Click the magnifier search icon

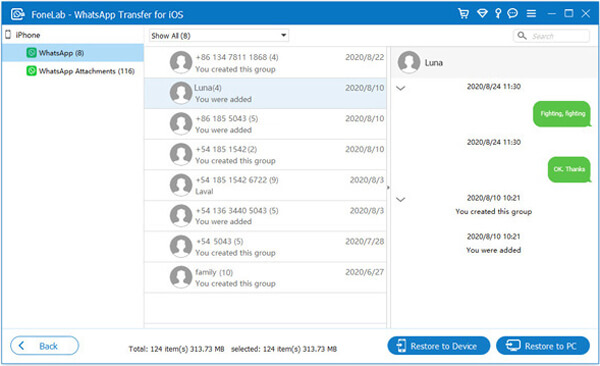522,36
